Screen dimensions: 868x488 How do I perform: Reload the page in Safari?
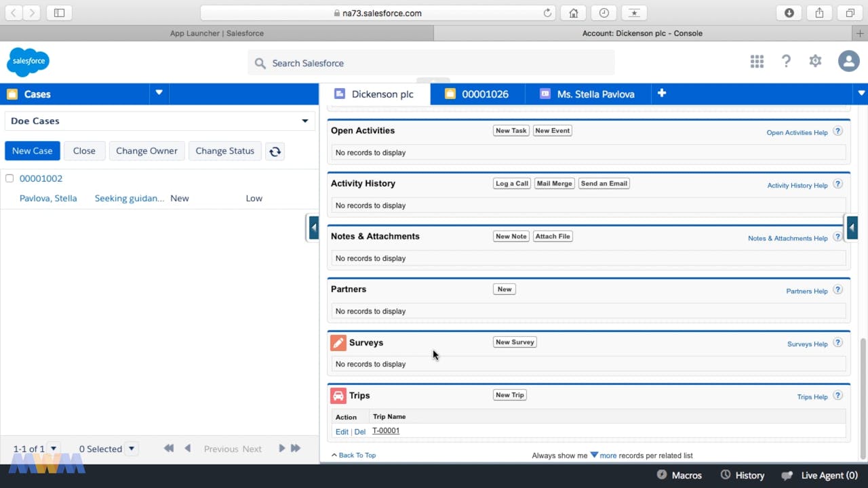[x=547, y=13]
